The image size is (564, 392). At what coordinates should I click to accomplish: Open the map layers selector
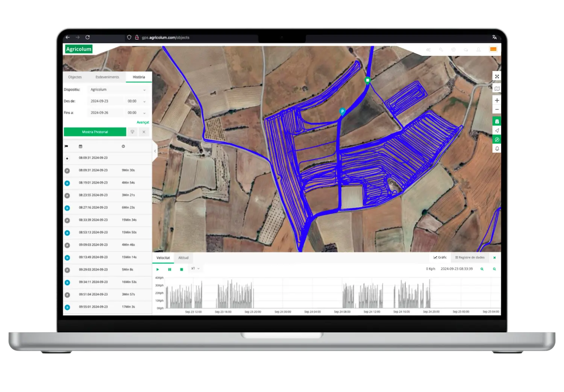click(x=497, y=89)
